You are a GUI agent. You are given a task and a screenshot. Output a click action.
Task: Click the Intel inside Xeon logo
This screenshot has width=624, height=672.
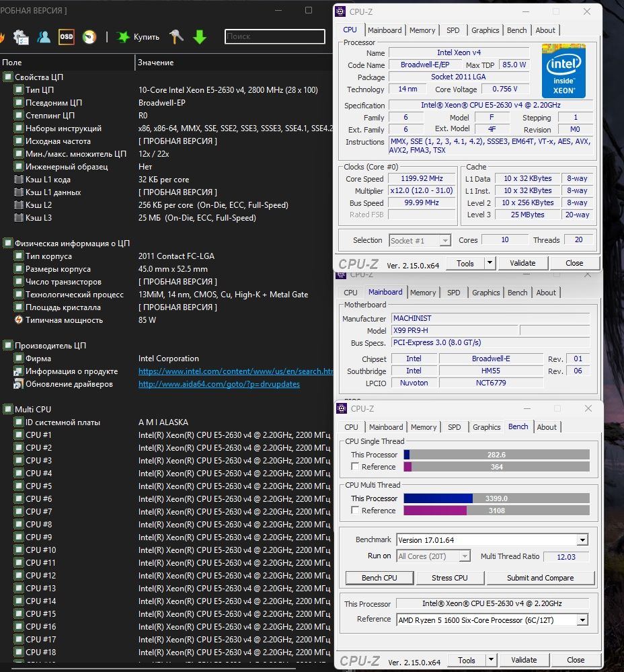(x=563, y=71)
